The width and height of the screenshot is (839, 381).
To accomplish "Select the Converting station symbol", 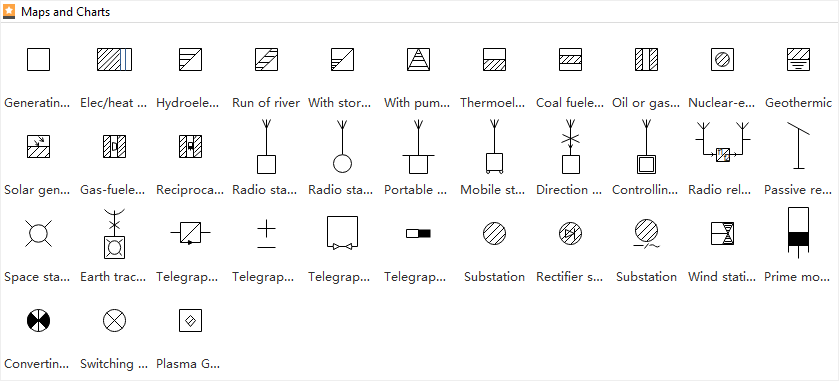I will point(39,321).
